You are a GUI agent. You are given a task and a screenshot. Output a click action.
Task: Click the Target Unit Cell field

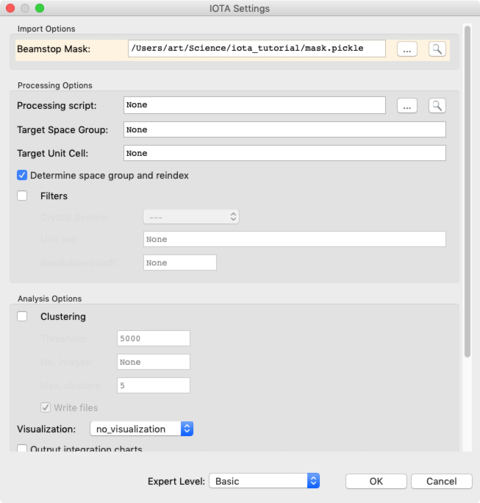pos(284,153)
